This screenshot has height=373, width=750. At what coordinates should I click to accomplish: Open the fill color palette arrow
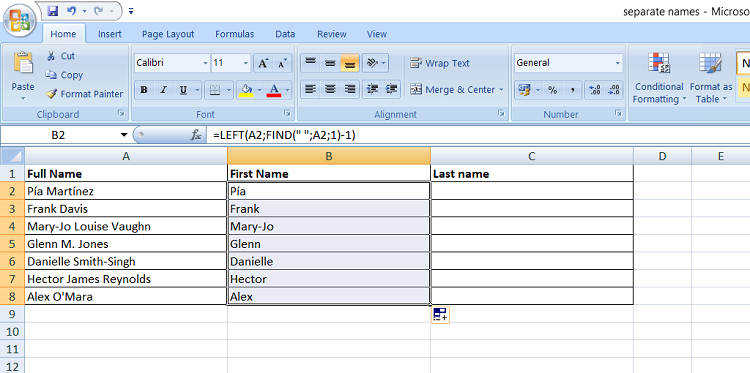tap(260, 89)
